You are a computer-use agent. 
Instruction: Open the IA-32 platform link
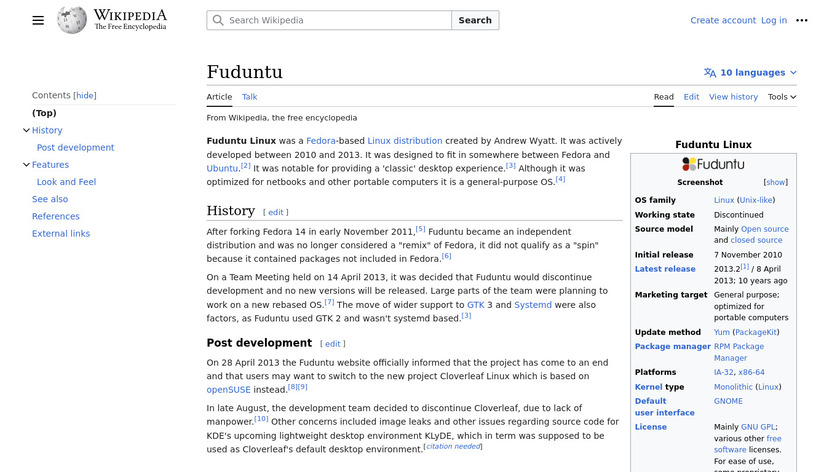pos(723,372)
